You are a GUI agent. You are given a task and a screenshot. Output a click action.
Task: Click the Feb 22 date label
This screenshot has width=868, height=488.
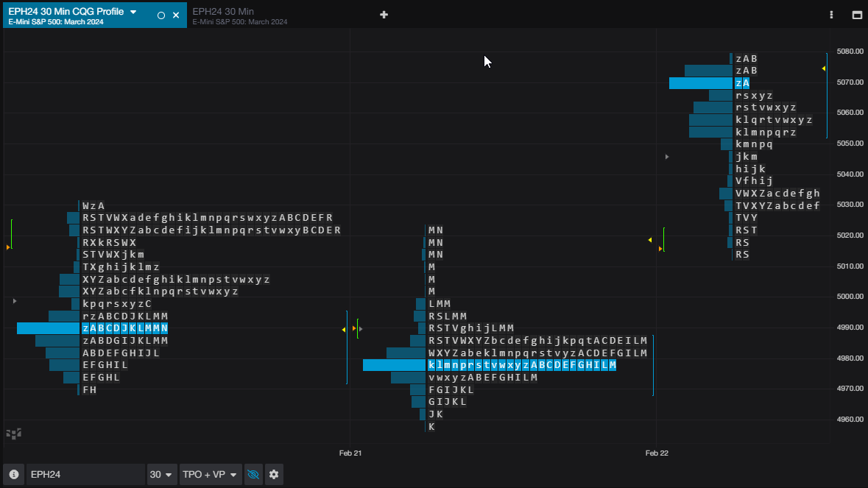point(656,453)
